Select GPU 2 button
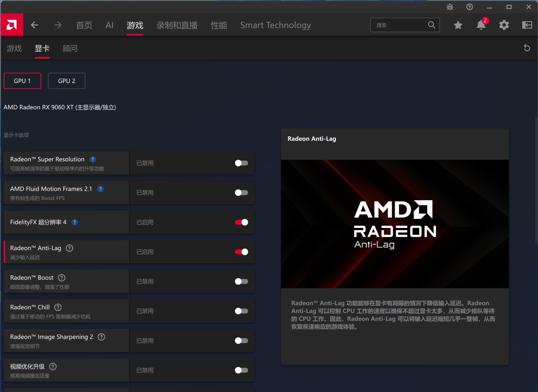This screenshot has width=538, height=392. tap(67, 81)
